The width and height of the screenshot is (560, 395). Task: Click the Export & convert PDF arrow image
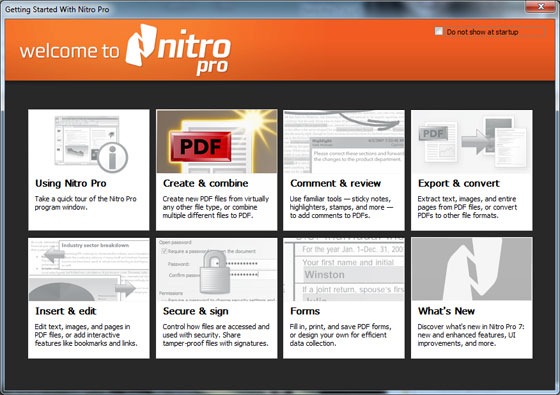pos(471,142)
